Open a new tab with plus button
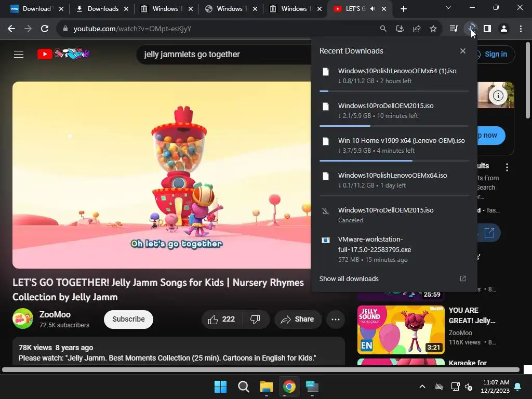The width and height of the screenshot is (532, 399). click(x=403, y=9)
